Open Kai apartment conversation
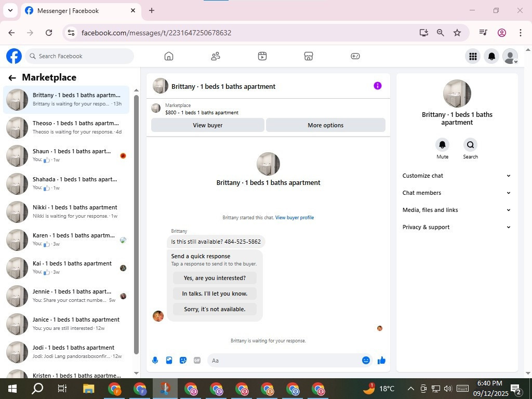The image size is (532, 399). [x=66, y=268]
